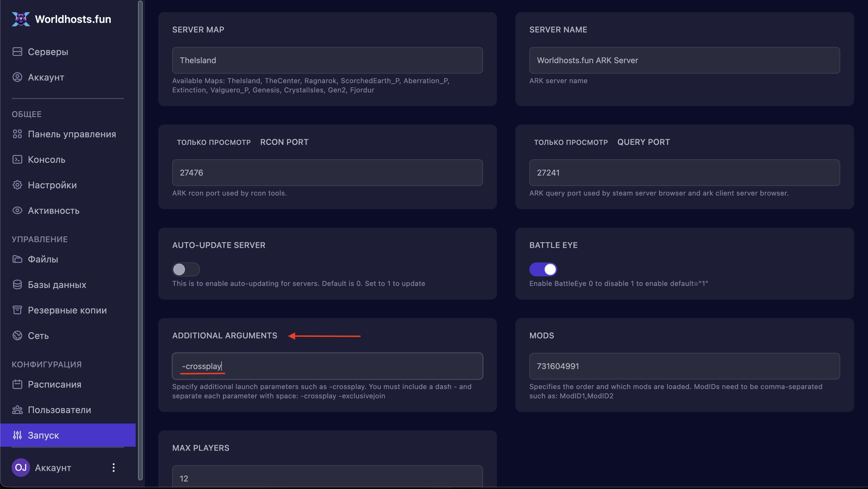The height and width of the screenshot is (489, 868).
Task: Click the OJ account avatar
Action: click(21, 468)
